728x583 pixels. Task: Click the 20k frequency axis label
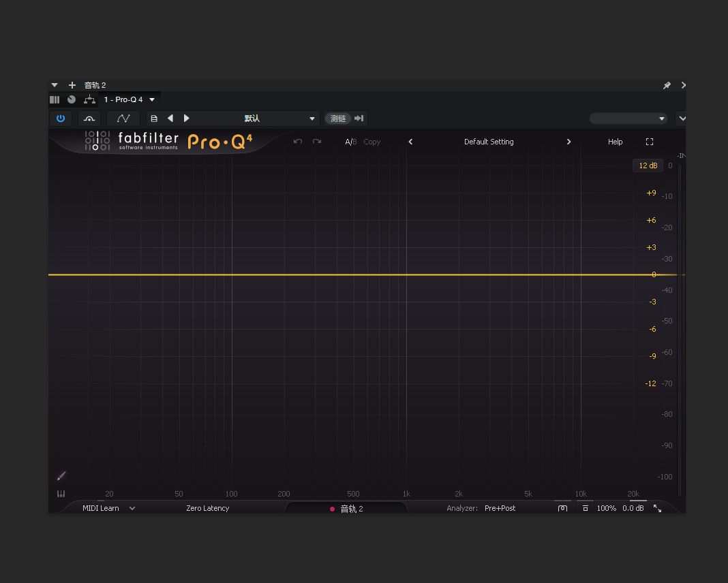[633, 494]
